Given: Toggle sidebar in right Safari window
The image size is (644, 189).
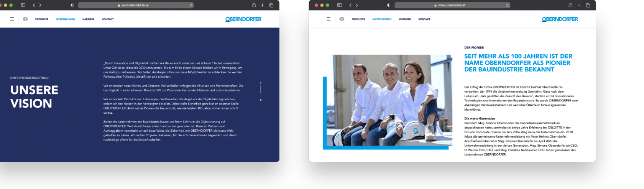Looking at the screenshot, I should [339, 5].
